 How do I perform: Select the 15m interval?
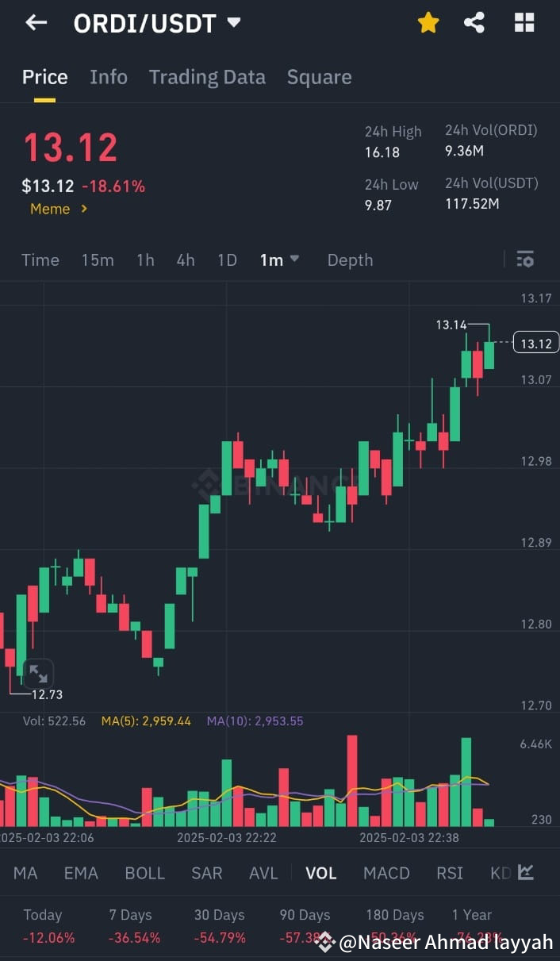[x=98, y=259]
